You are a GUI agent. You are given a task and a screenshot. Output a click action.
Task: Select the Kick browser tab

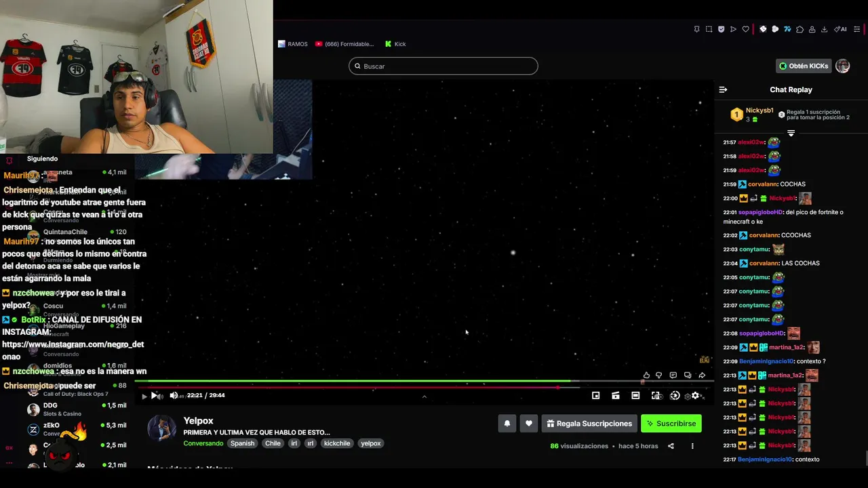(395, 44)
